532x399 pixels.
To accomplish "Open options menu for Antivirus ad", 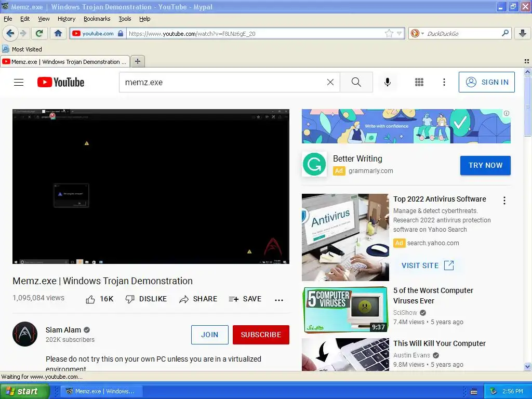I will [504, 201].
